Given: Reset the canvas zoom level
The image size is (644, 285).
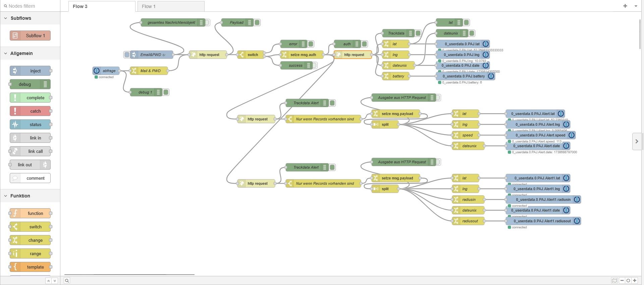Looking at the screenshot, I should click(x=628, y=281).
